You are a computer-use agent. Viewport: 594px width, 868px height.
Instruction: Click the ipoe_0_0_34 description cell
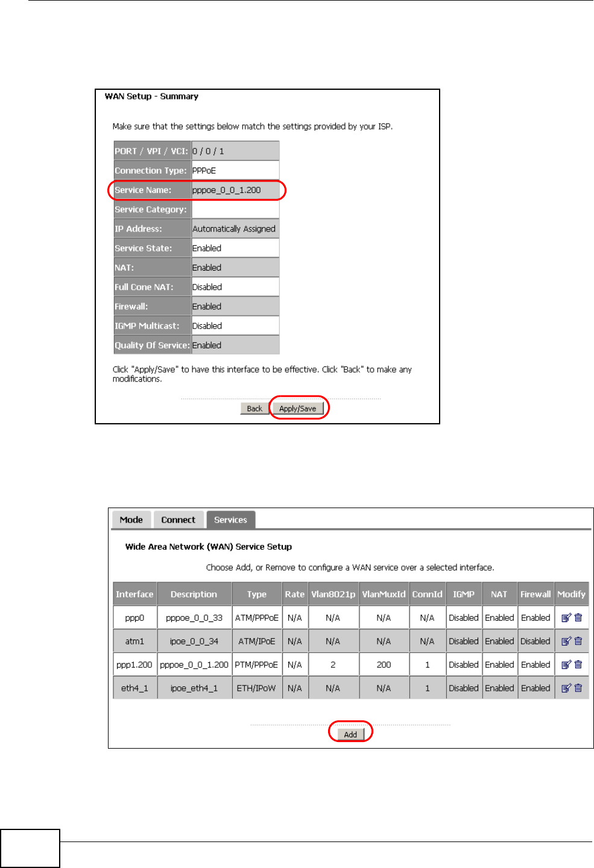194,641
